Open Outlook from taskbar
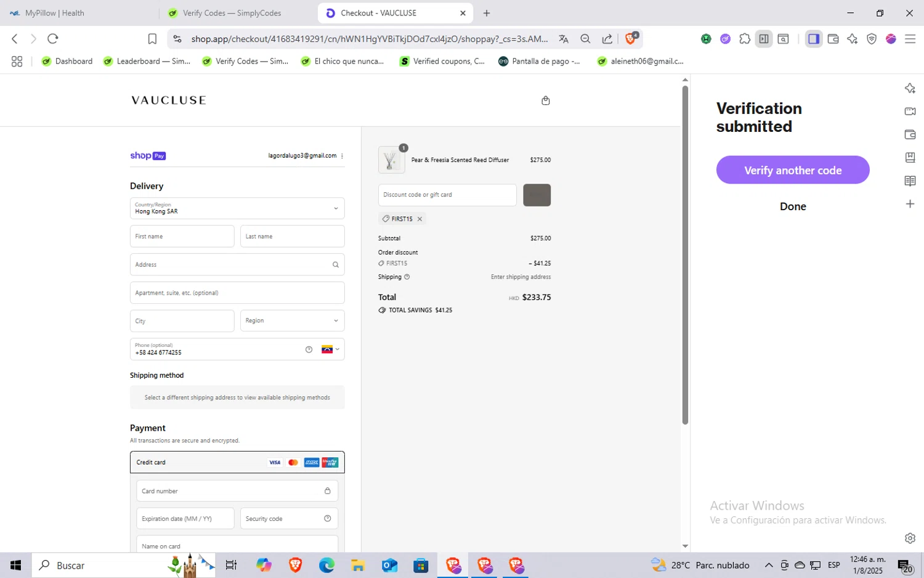 coord(389,565)
